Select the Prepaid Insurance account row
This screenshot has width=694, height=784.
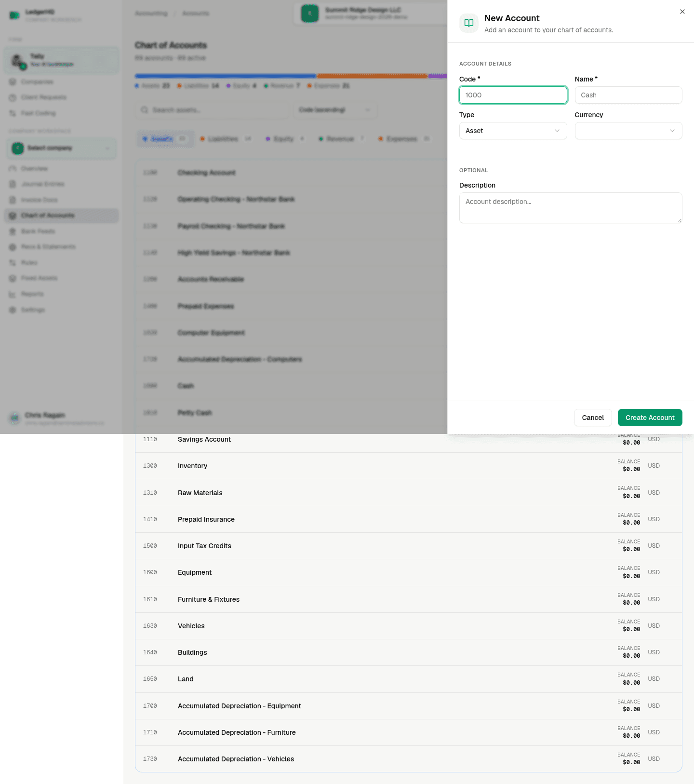[409, 519]
